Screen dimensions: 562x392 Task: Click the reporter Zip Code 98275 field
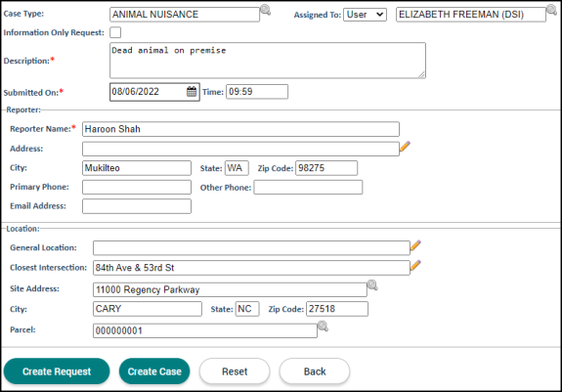(x=326, y=168)
